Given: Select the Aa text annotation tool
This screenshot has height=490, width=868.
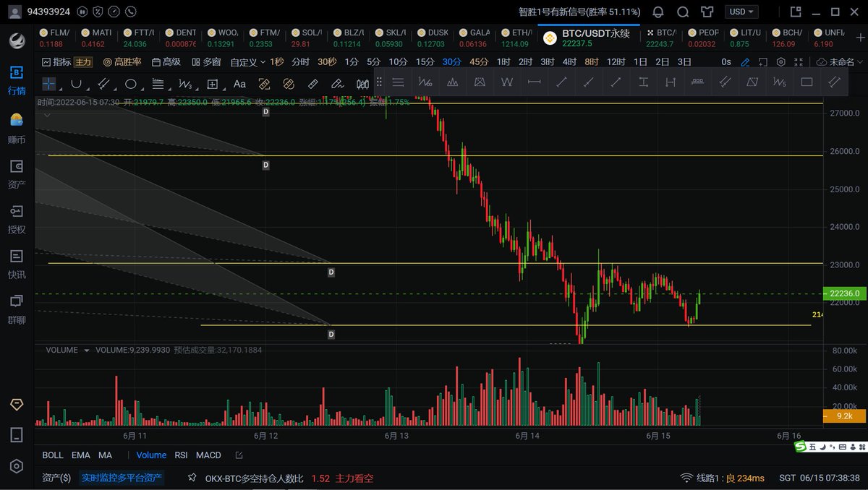Looking at the screenshot, I should pyautogui.click(x=239, y=84).
